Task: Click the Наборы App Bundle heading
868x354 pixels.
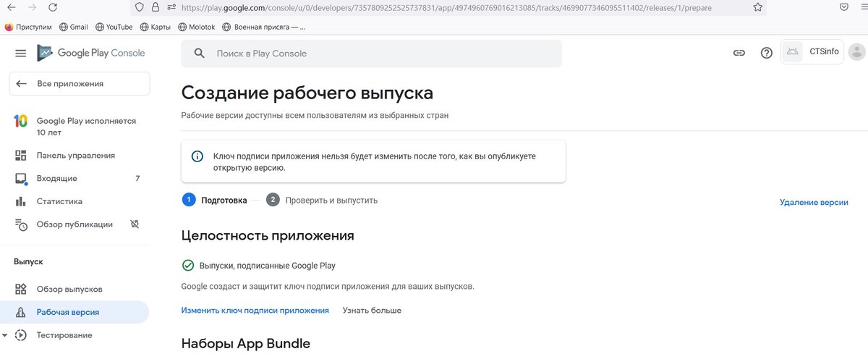Action: 246,343
